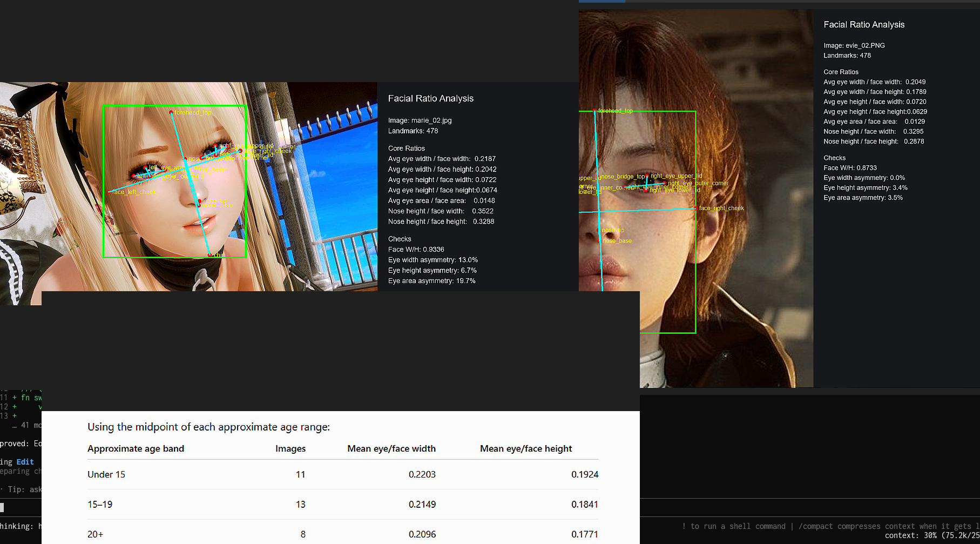Click "Facial Ratio Analysis" title in evie_02 panel
The image size is (980, 544).
pos(864,24)
